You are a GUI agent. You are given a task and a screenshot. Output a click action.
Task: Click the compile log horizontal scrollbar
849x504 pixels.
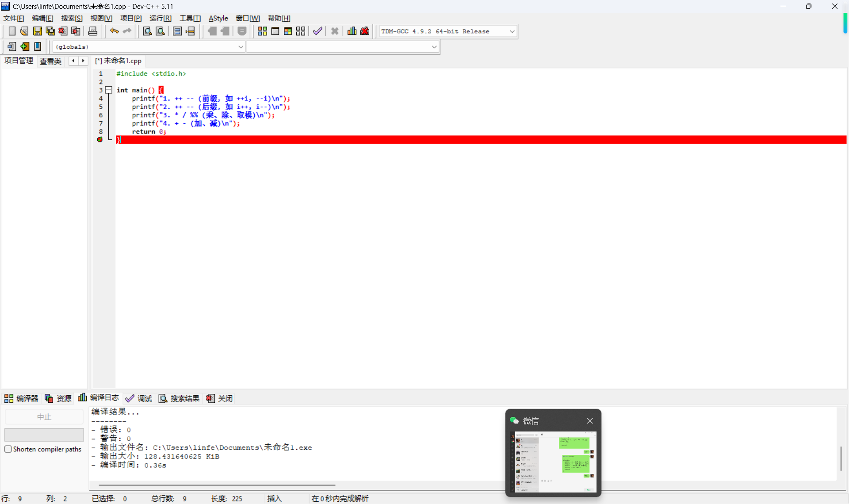click(217, 485)
